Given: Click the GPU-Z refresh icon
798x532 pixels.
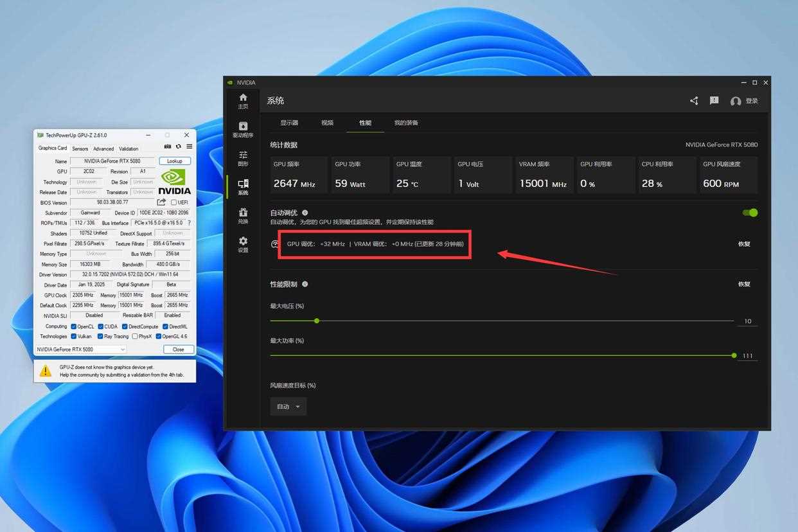Looking at the screenshot, I should [x=179, y=146].
